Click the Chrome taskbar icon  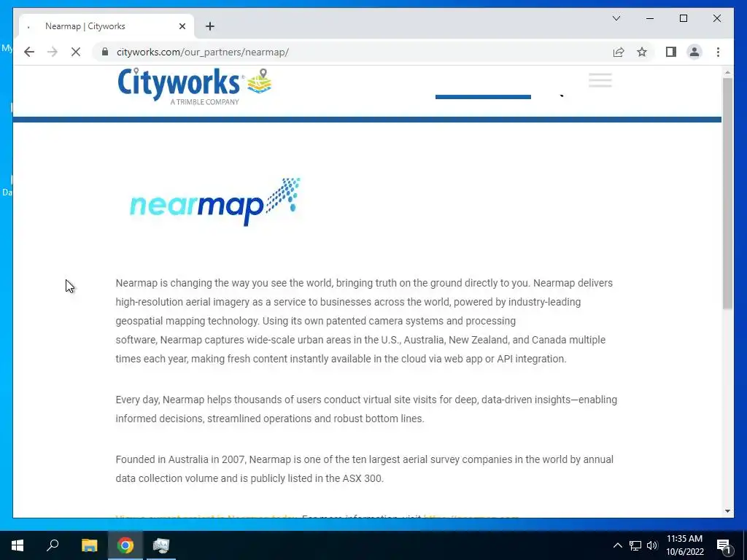coord(125,545)
